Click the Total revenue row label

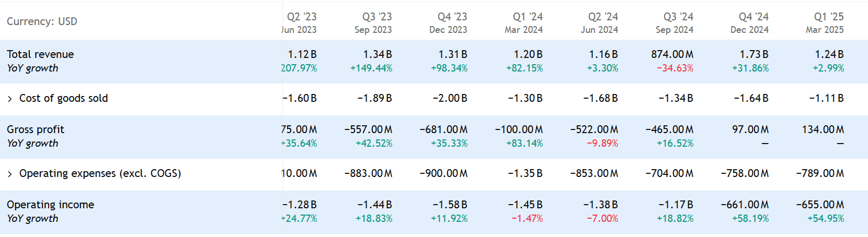[x=40, y=54]
